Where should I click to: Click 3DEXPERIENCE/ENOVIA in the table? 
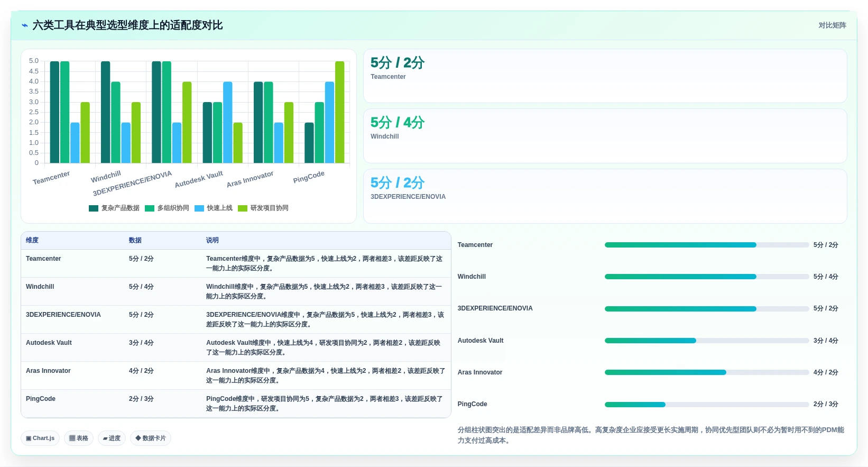coord(63,315)
